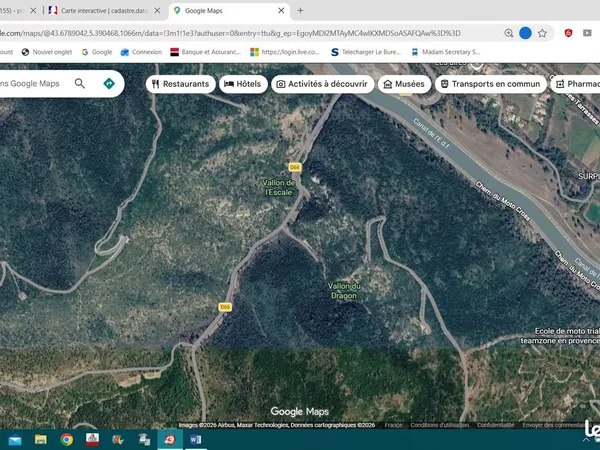Open the Connexion bookmark
The height and width of the screenshot is (450, 600).
141,52
